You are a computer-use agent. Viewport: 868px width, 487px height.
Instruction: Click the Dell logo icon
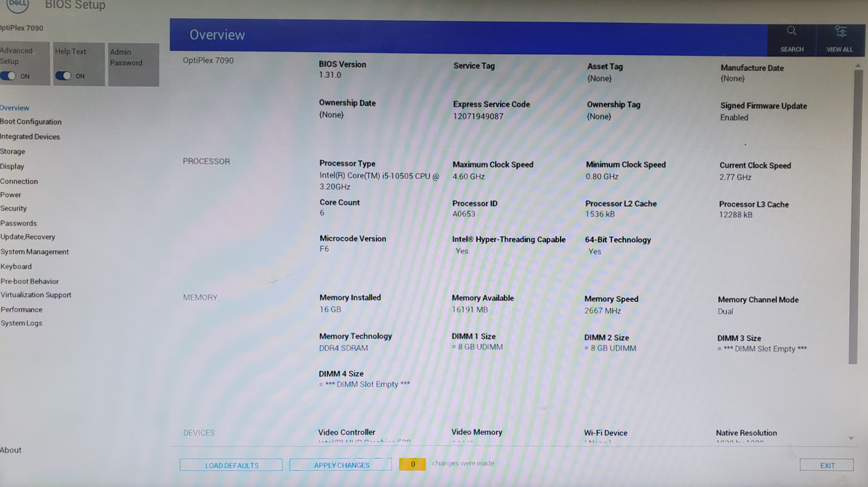click(x=18, y=5)
